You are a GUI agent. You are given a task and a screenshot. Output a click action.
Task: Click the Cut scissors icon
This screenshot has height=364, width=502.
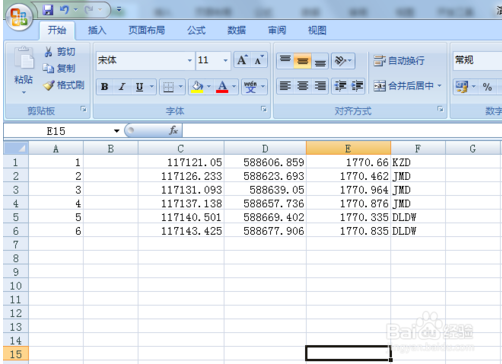(49, 52)
